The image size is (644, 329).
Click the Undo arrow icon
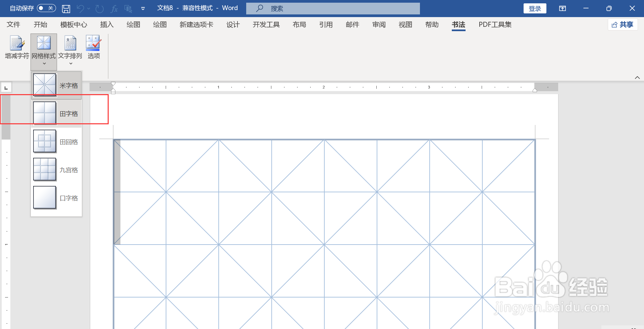tap(80, 8)
